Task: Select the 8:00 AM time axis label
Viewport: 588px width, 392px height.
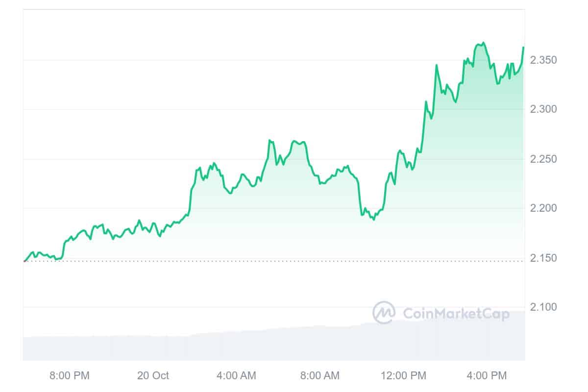Action: point(319,376)
